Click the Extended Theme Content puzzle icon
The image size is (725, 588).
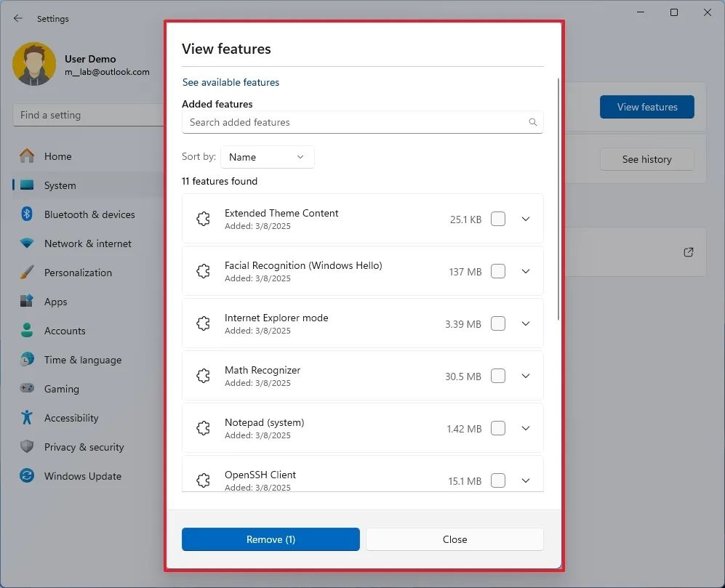point(204,219)
